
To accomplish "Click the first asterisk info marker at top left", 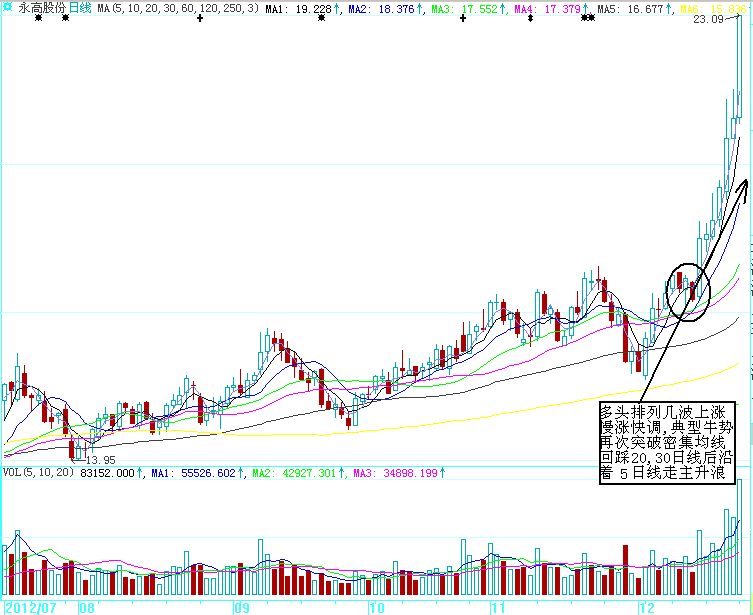I will point(38,19).
